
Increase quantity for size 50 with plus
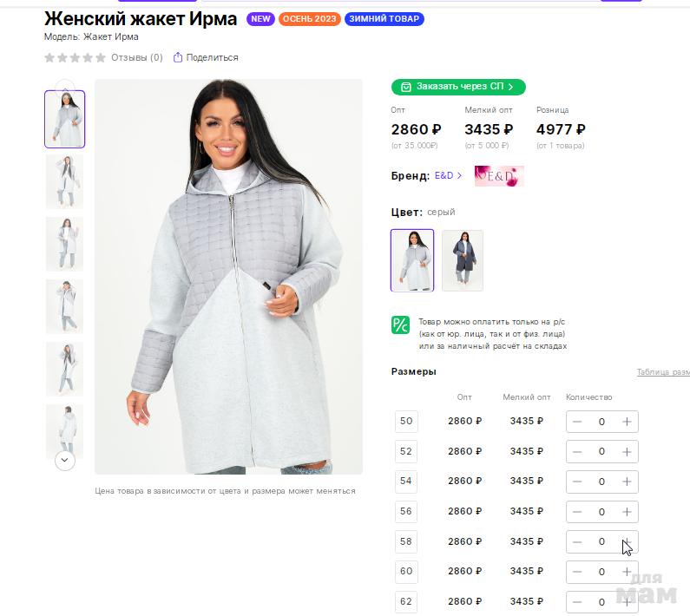coord(627,422)
